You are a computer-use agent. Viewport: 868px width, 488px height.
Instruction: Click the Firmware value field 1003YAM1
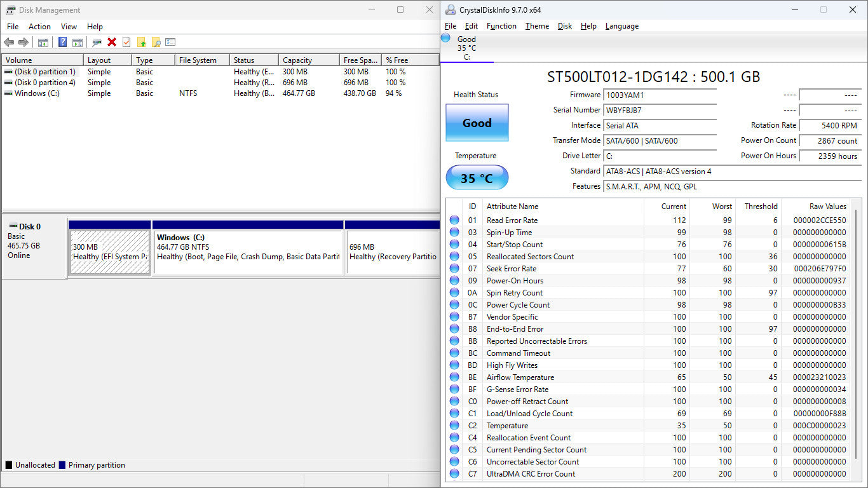pos(660,95)
